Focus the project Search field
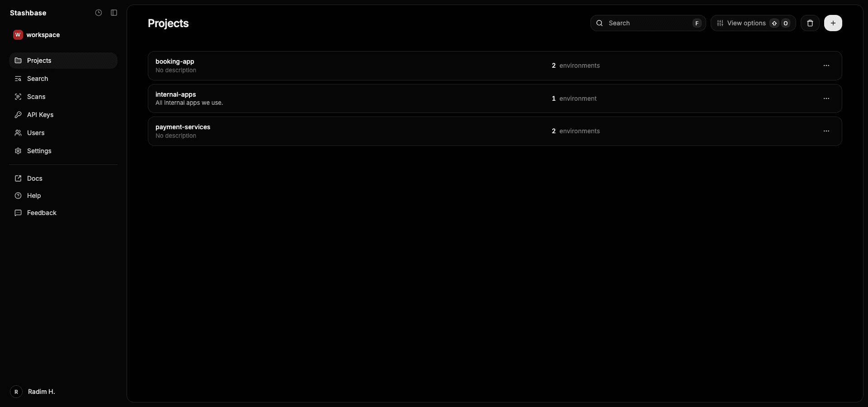This screenshot has width=868, height=407. pos(648,23)
